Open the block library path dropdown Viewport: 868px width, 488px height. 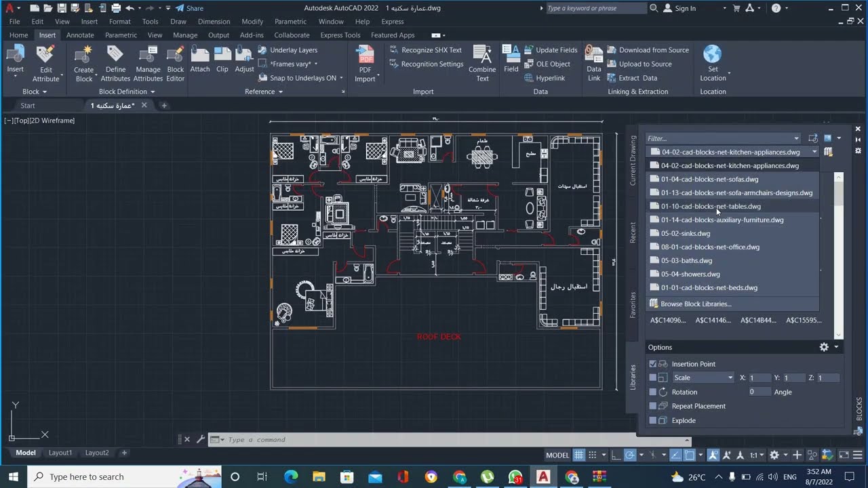(814, 152)
